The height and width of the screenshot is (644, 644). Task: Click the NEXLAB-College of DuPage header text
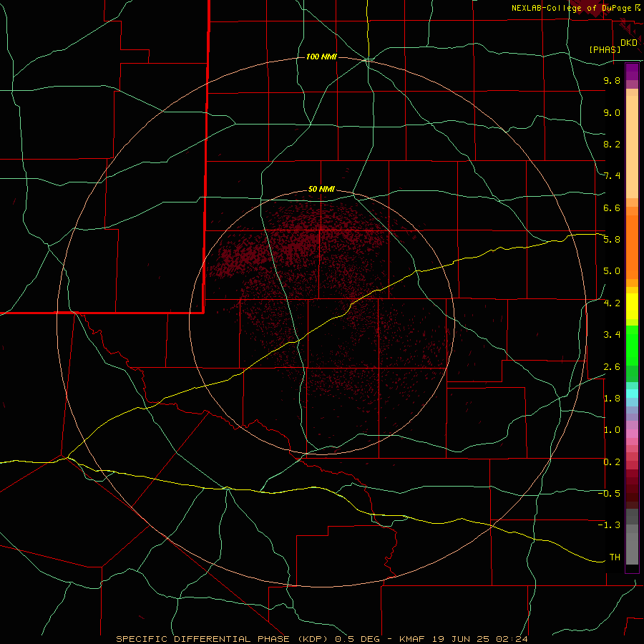(x=572, y=8)
